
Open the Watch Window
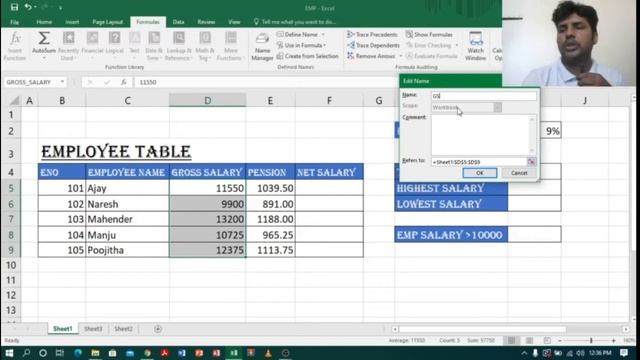[476, 46]
